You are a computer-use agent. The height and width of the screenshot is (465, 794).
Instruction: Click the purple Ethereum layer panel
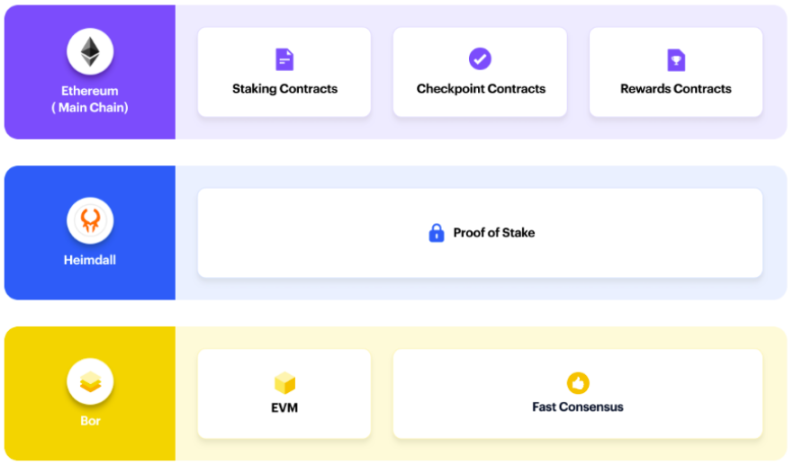(x=90, y=72)
